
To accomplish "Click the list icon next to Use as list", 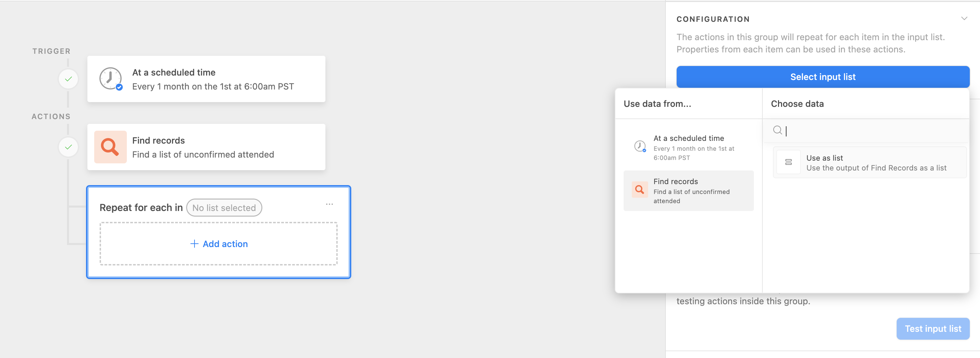I will 788,162.
